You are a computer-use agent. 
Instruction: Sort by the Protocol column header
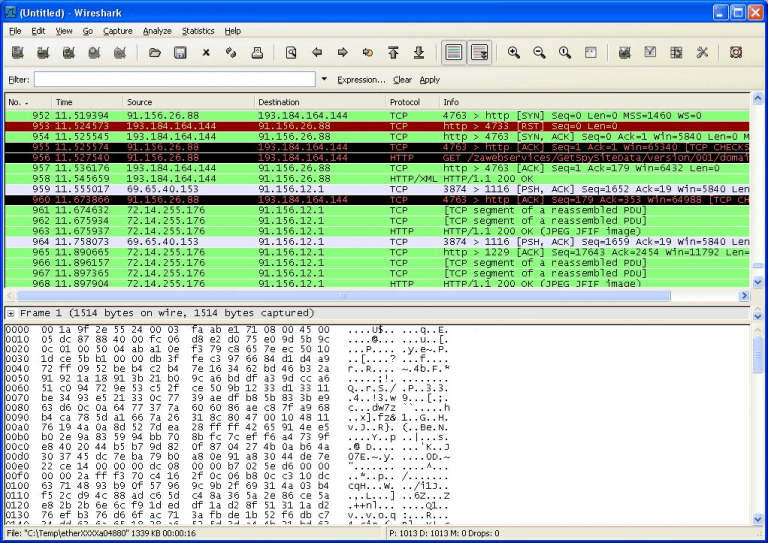(x=412, y=102)
